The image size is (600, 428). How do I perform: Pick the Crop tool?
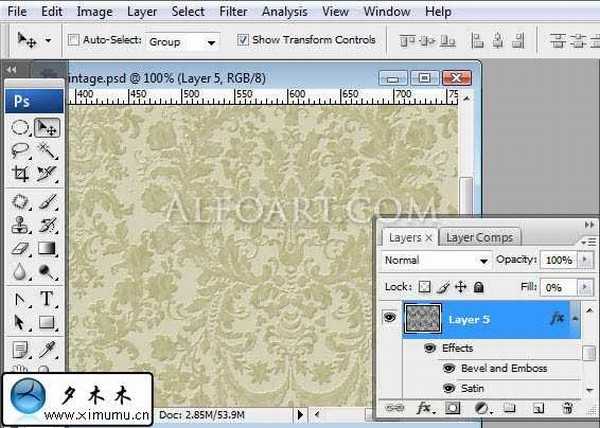pos(20,174)
